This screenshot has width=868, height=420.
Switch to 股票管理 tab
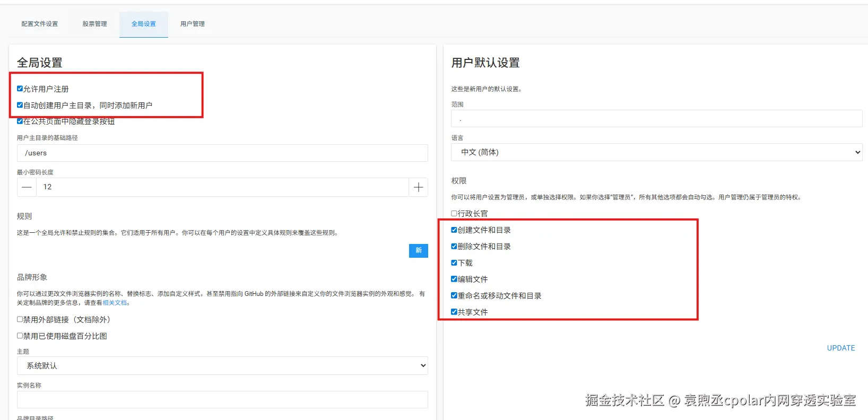(x=94, y=24)
